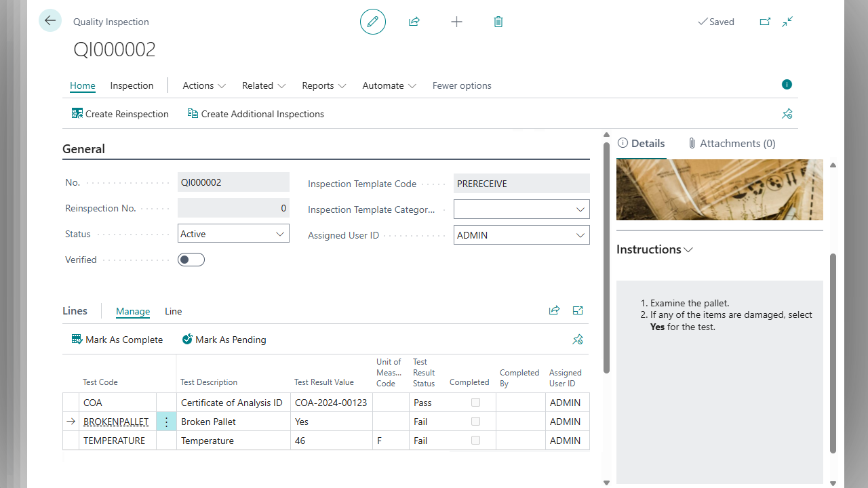This screenshot has width=868, height=488.
Task: Click the trash delete icon
Action: click(498, 22)
